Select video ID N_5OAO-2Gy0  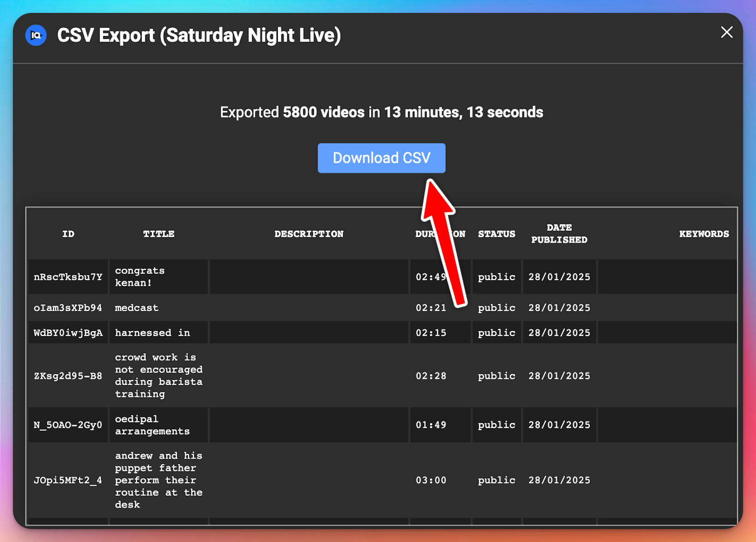[x=68, y=425]
